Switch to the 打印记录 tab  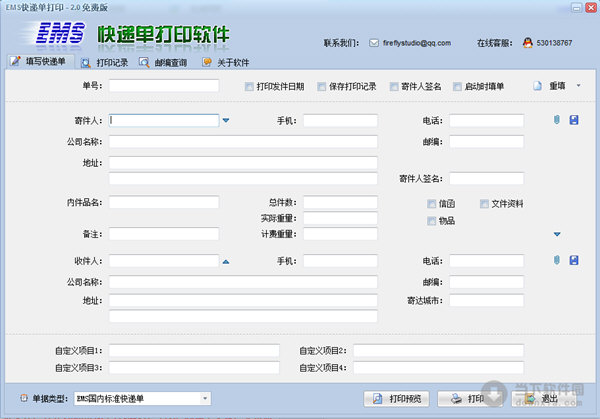[104, 63]
